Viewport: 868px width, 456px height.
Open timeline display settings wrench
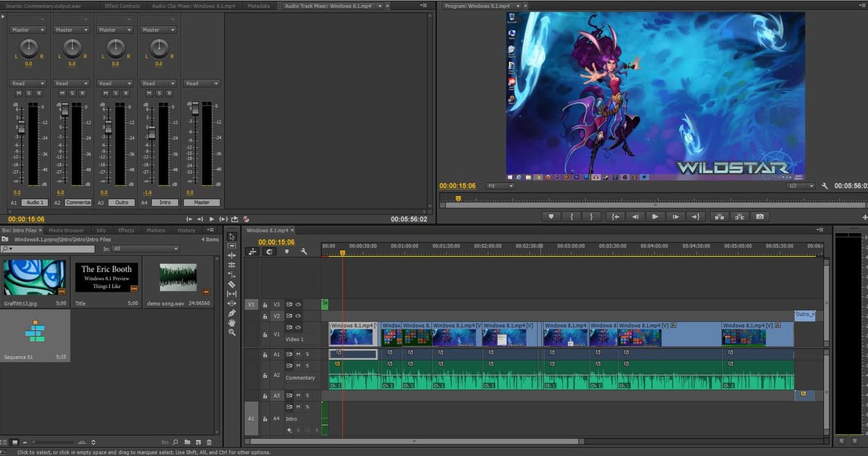pyautogui.click(x=304, y=252)
